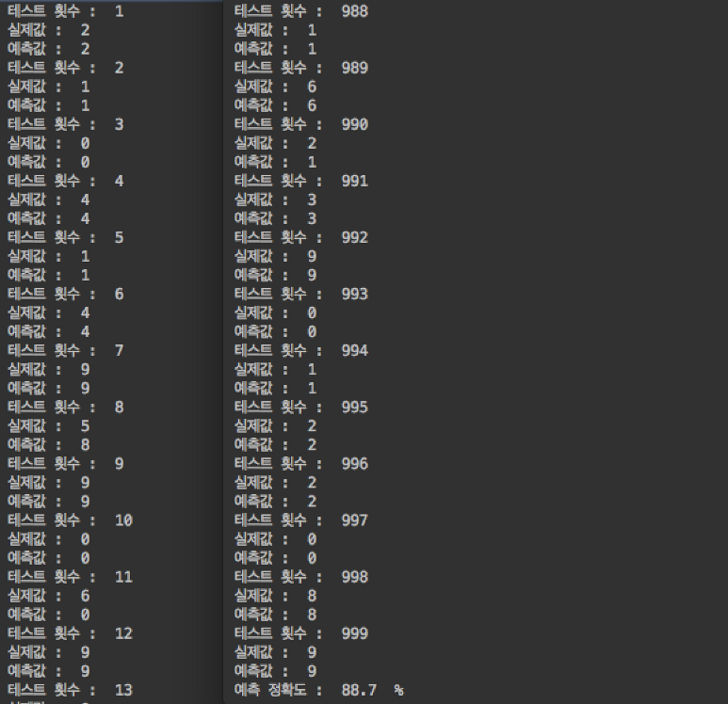Click the '테스트 횟수 : 13' line
The width and height of the screenshot is (728, 704).
(70, 690)
